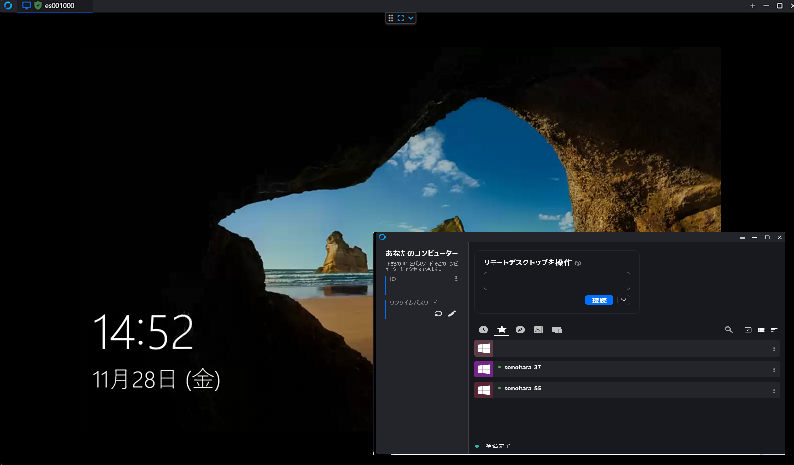Click the logo icon in inner window title bar

382,237
